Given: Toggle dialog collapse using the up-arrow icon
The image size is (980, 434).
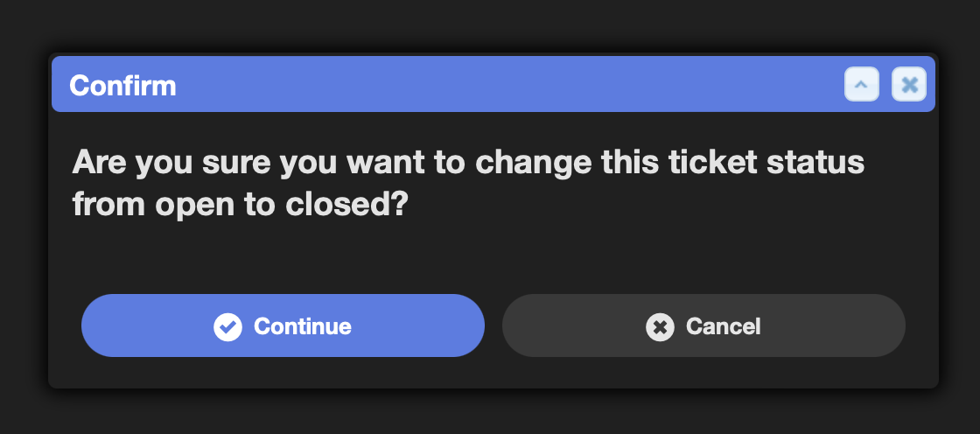Looking at the screenshot, I should point(861,84).
